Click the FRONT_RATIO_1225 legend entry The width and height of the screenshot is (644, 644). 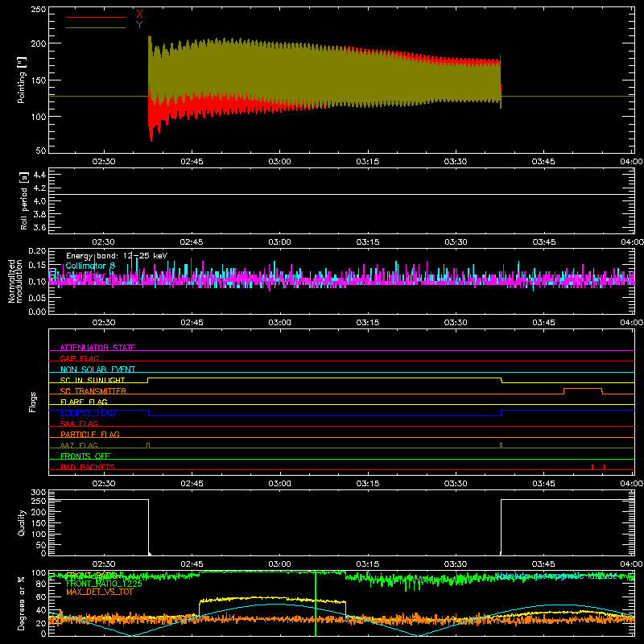(x=104, y=584)
